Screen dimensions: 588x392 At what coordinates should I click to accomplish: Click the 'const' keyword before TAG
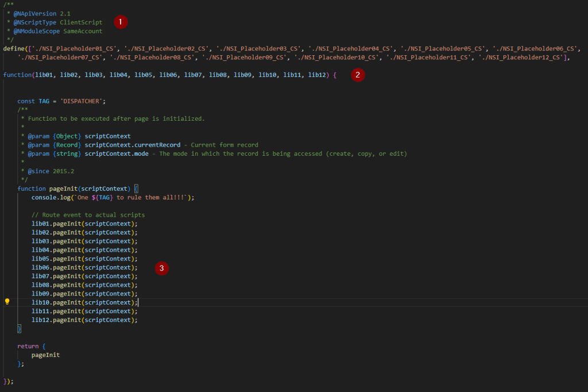click(26, 101)
